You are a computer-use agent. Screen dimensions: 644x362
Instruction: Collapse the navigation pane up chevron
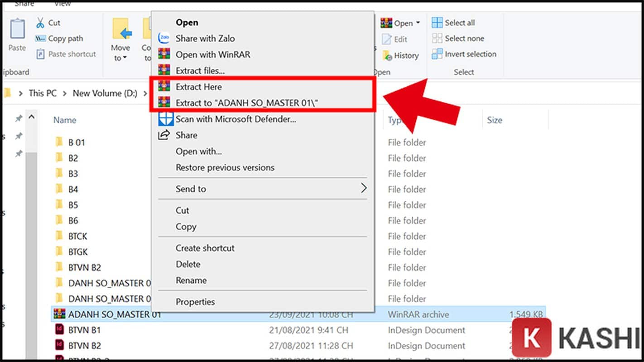(x=32, y=117)
